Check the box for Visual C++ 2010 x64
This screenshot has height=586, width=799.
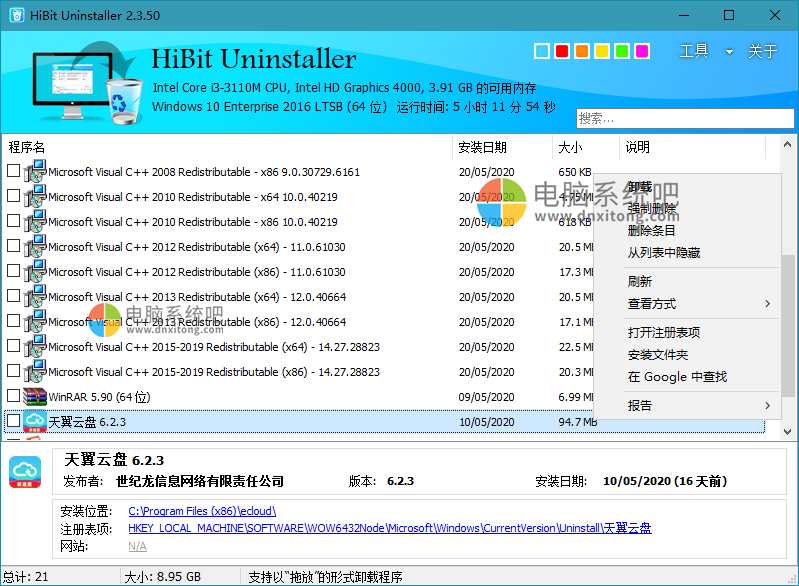(14, 196)
